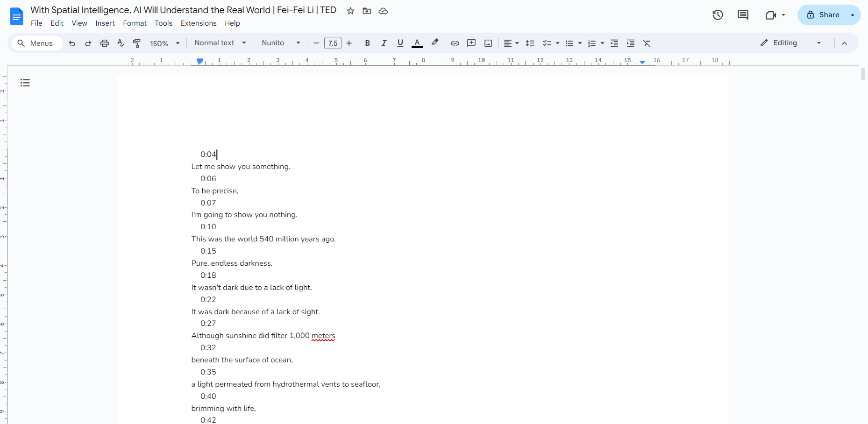Collapse the toolbar menus chevron
Viewport: 868px width, 424px height.
(844, 43)
